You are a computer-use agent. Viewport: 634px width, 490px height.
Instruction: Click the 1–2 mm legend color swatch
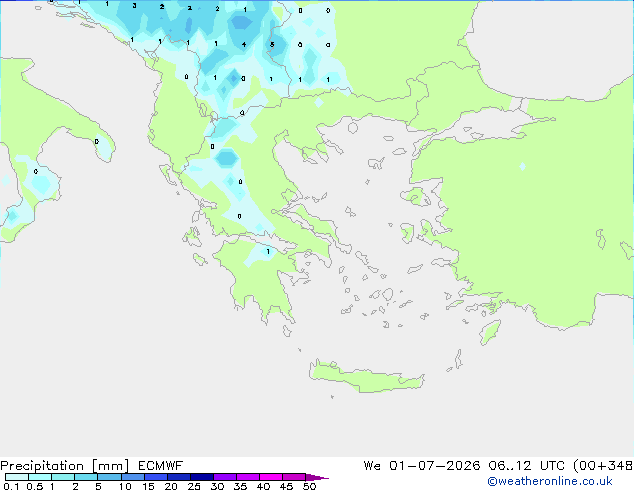coord(63,477)
